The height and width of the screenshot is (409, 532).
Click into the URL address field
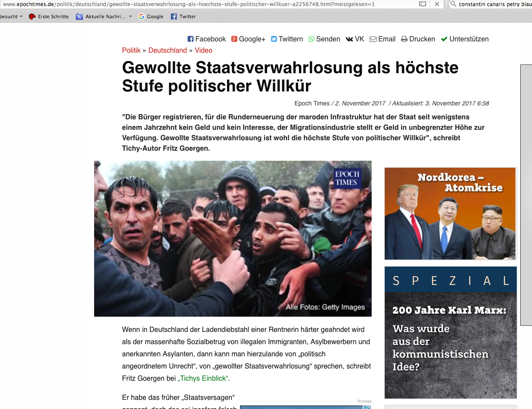tap(208, 4)
